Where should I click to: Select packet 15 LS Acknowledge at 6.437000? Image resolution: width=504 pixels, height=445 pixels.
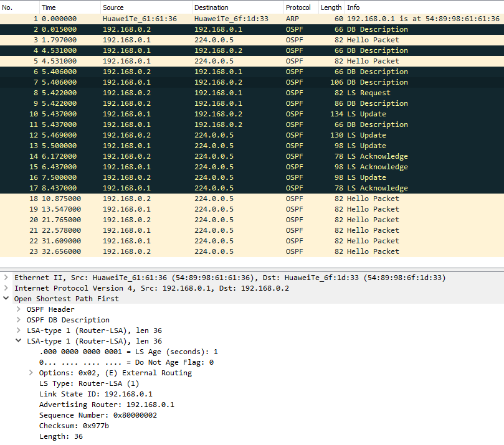click(252, 167)
